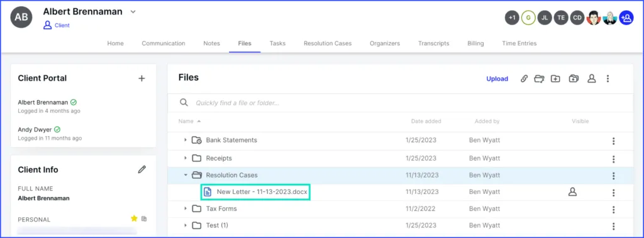Click the file search magnifier icon
The height and width of the screenshot is (238, 644).
click(x=184, y=103)
